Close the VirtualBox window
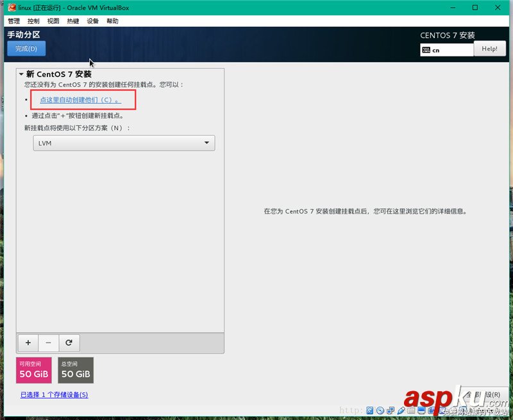This screenshot has width=513, height=420. [x=498, y=8]
